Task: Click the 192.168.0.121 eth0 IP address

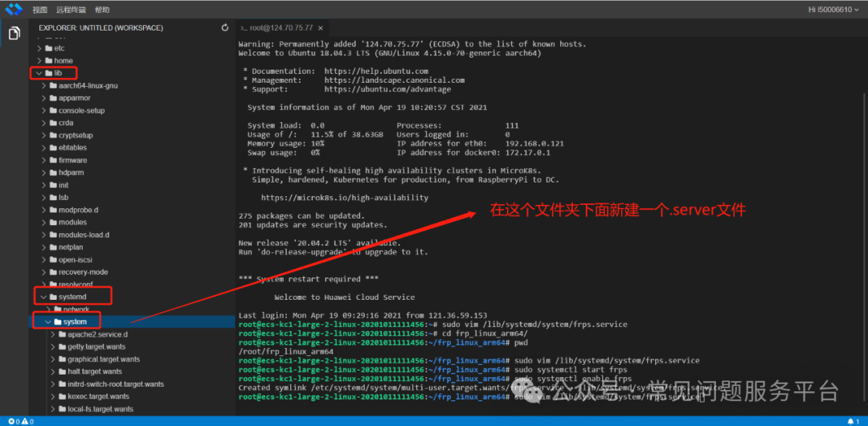Action: pyautogui.click(x=534, y=144)
